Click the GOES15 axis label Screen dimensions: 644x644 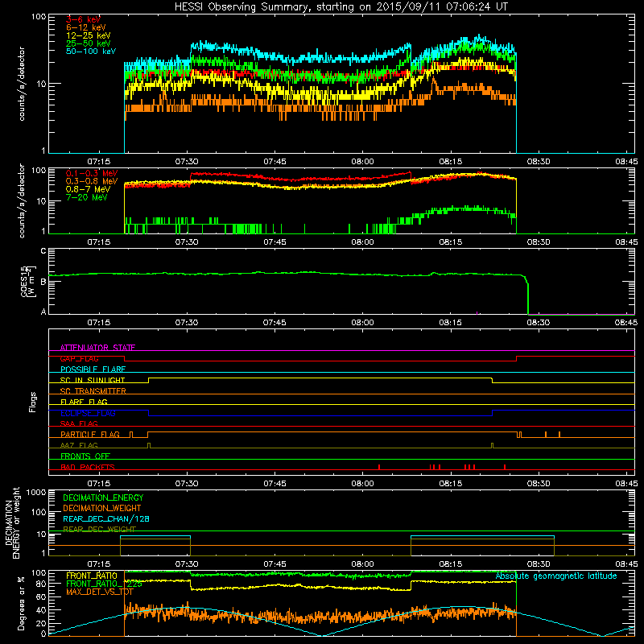[28, 281]
